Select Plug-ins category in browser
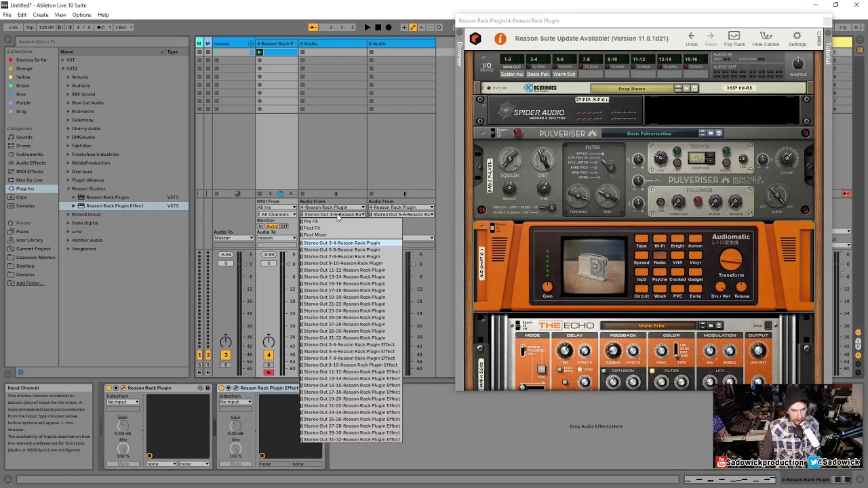Viewport: 868px width, 488px height. click(x=24, y=188)
